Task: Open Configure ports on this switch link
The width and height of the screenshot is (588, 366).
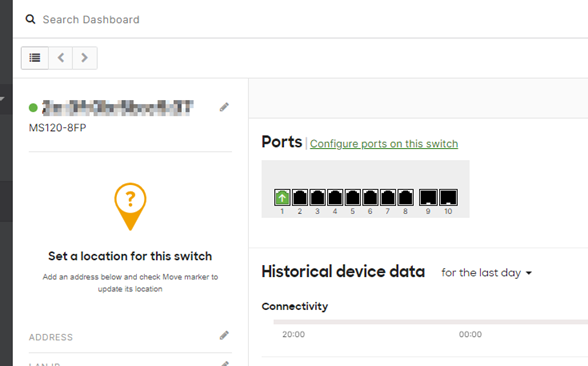Action: point(384,144)
